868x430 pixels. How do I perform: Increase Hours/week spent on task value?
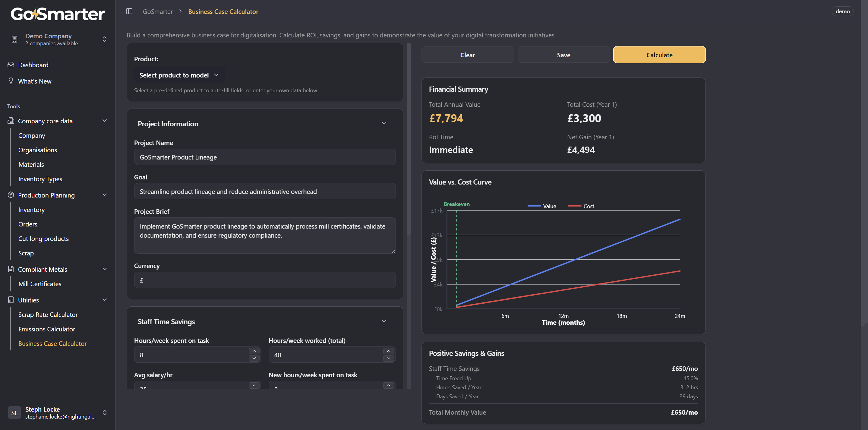point(254,351)
